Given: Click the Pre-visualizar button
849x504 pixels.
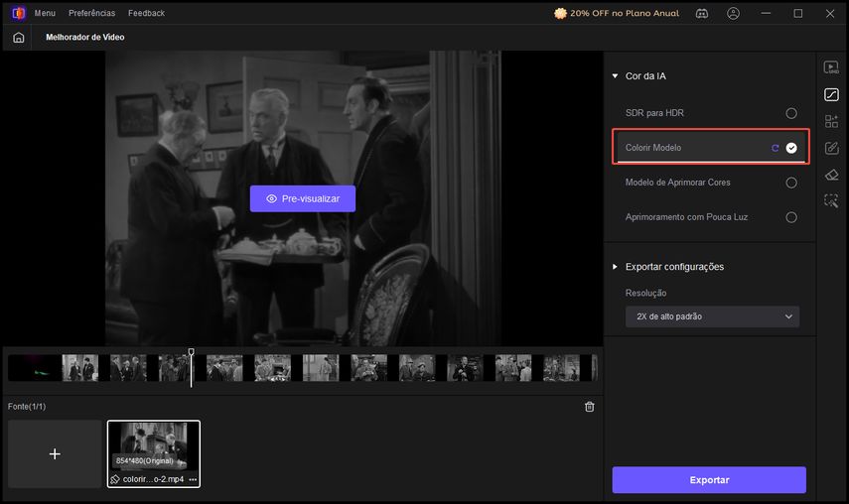Looking at the screenshot, I should [303, 199].
